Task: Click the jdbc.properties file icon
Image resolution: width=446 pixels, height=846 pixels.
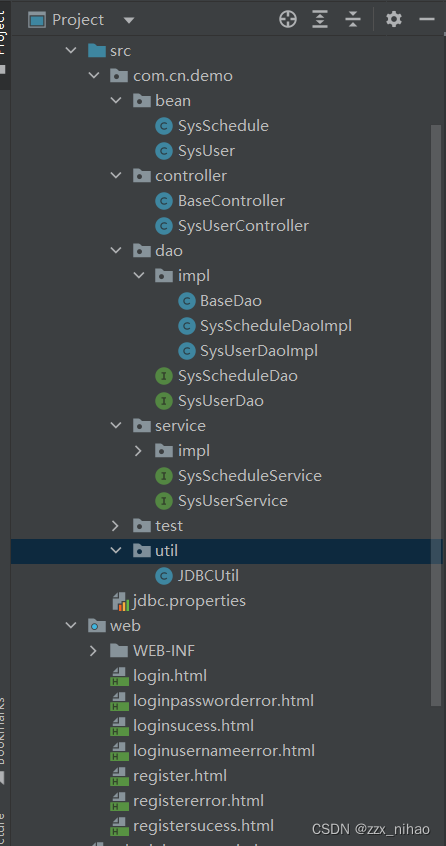Action: [x=120, y=601]
